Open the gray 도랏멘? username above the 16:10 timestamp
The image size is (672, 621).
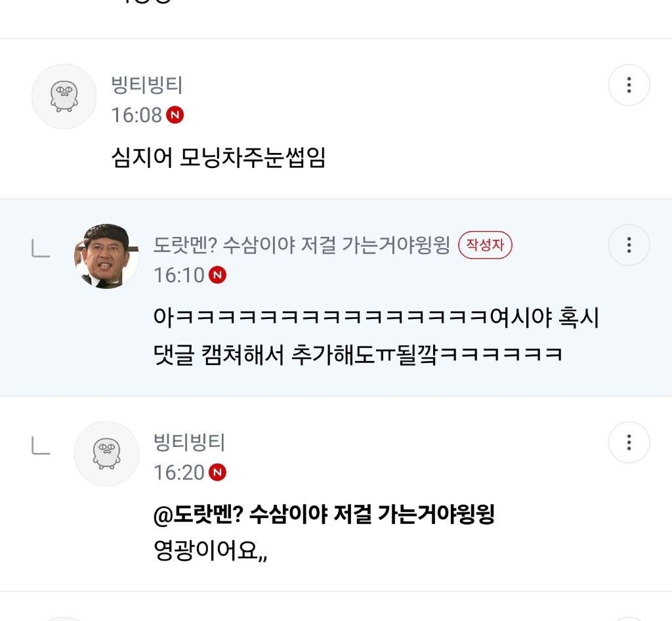tap(302, 245)
